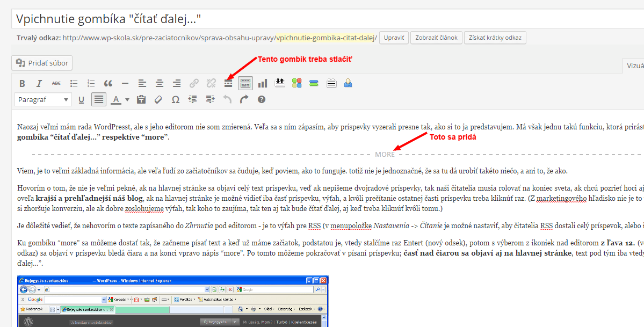The width and height of the screenshot is (644, 327).
Task: Toggle the second toolbar row
Action: pyautogui.click(x=245, y=84)
